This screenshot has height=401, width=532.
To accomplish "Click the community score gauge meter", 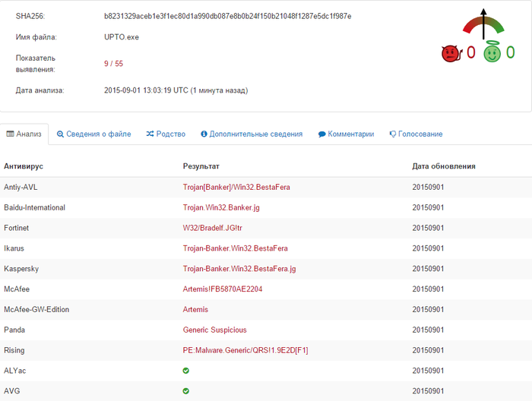I will click(483, 24).
